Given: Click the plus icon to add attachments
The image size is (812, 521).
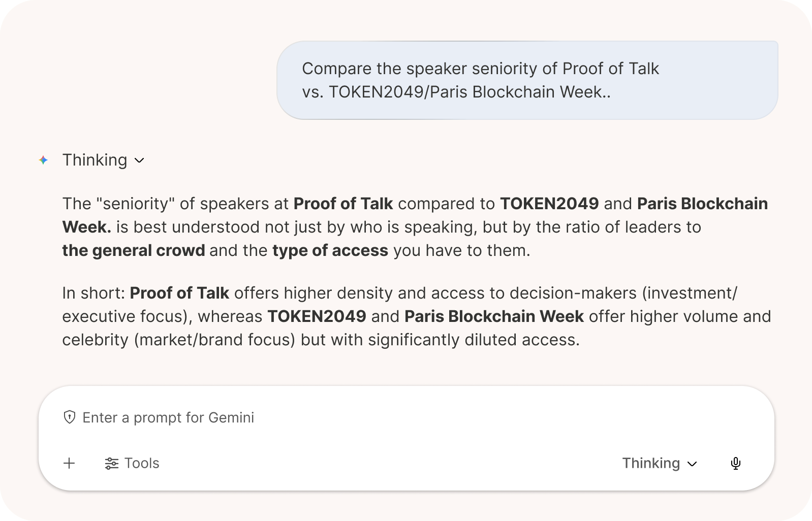Looking at the screenshot, I should pyautogui.click(x=69, y=463).
